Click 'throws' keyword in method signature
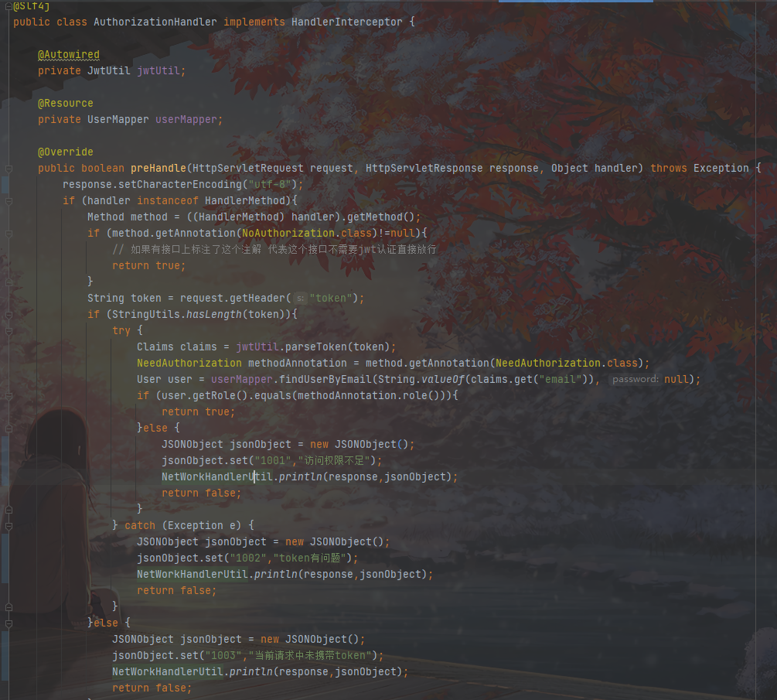 [x=669, y=168]
